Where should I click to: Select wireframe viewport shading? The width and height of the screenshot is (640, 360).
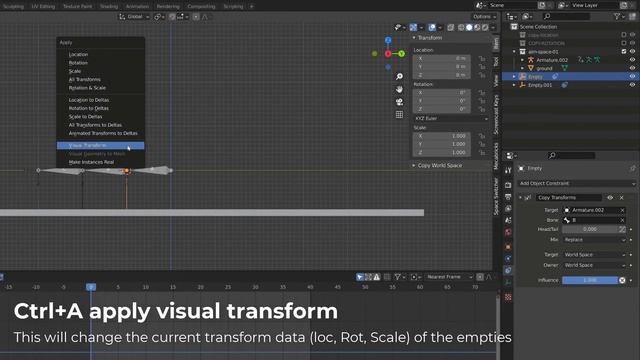461,27
